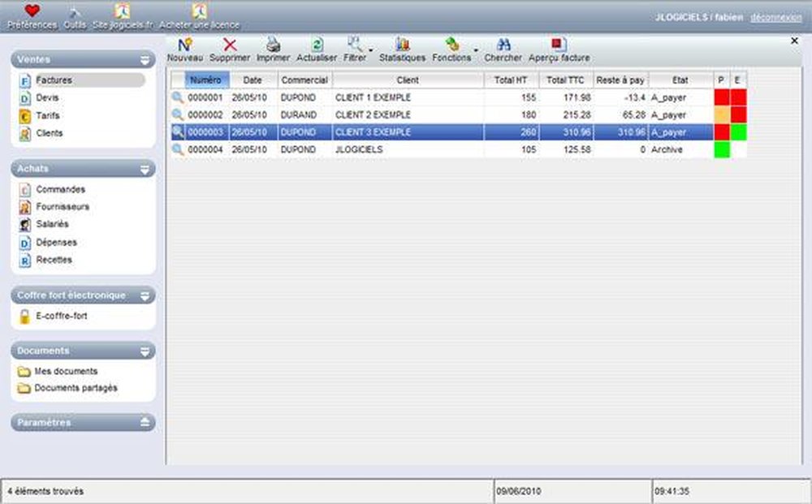Open the Outils menu
This screenshot has width=812, height=504.
click(x=73, y=16)
